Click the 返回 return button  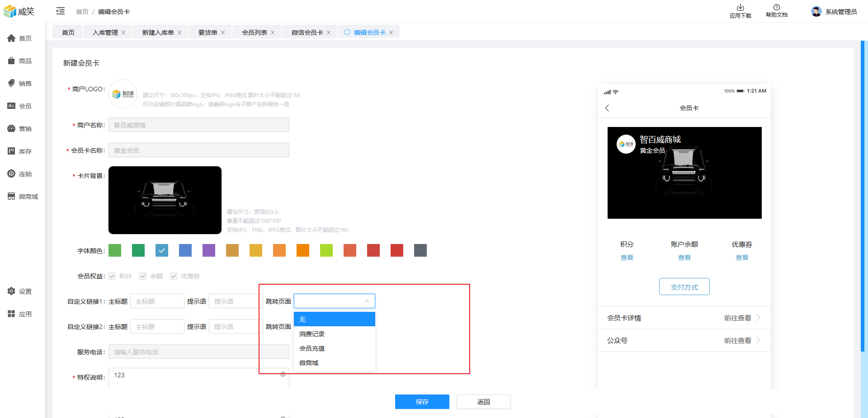(483, 402)
